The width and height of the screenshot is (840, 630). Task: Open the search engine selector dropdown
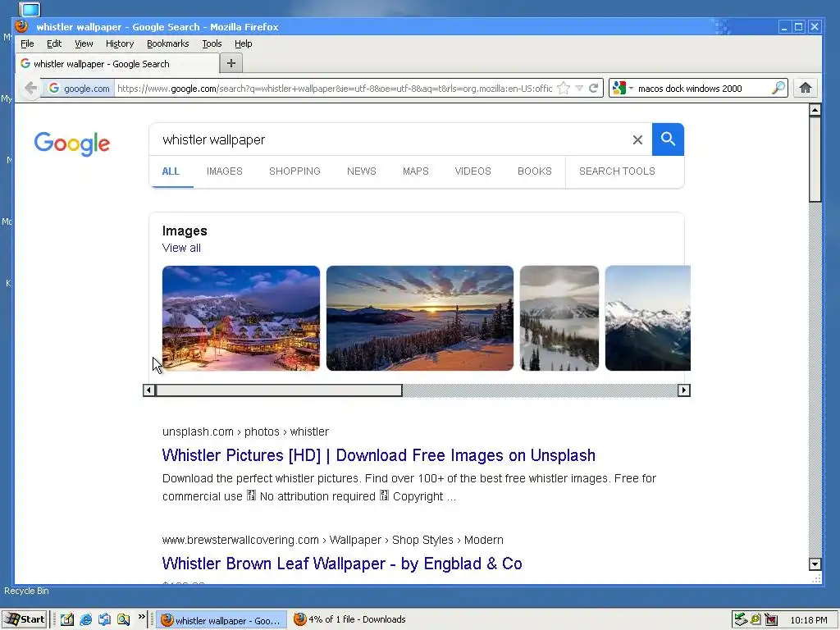pyautogui.click(x=623, y=88)
